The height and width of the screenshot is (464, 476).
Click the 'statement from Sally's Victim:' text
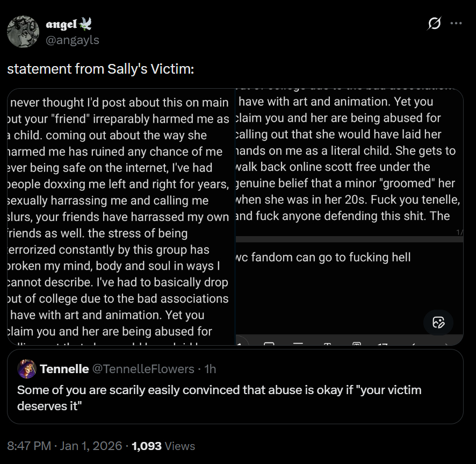(100, 69)
